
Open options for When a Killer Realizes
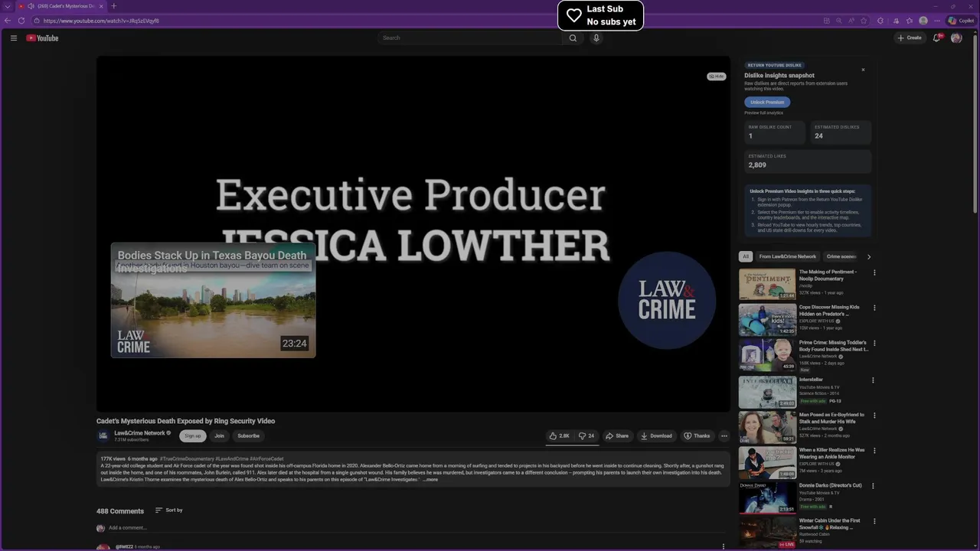point(874,451)
